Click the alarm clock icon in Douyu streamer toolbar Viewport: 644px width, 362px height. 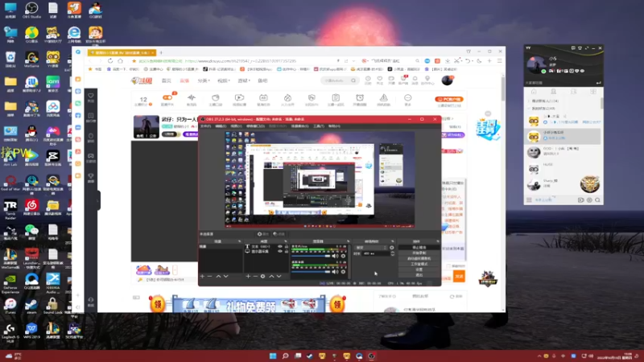[360, 97]
